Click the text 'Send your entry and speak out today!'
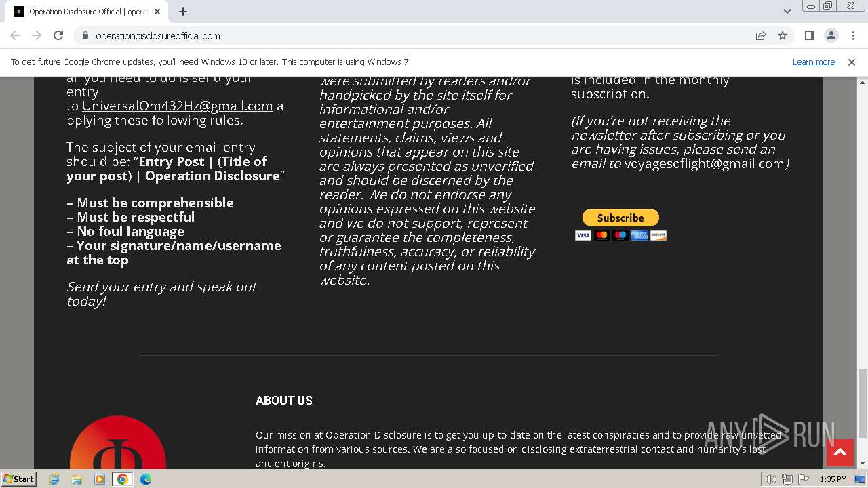This screenshot has height=488, width=868. 161,293
